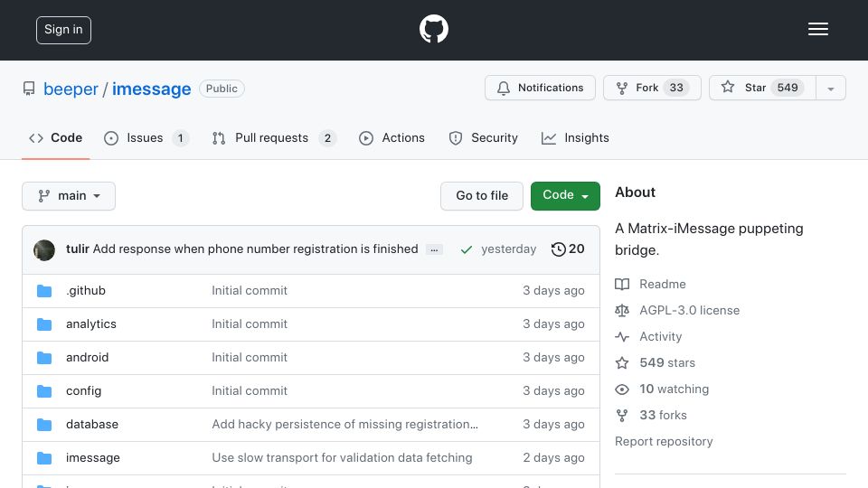Viewport: 868px width, 488px height.
Task: Open the Insights tab
Action: click(575, 137)
